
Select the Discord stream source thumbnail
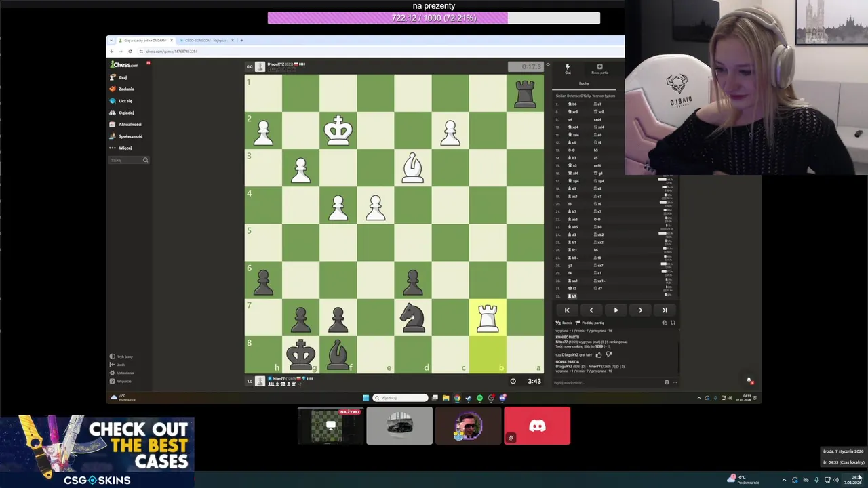tap(537, 426)
